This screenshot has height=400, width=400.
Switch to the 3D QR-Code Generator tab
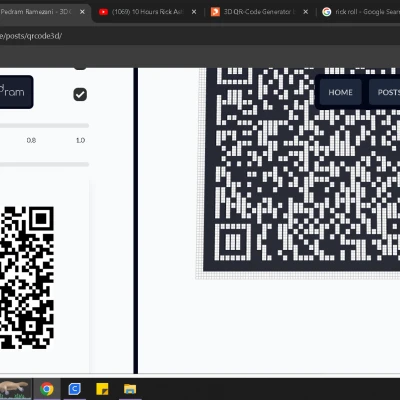pyautogui.click(x=260, y=12)
